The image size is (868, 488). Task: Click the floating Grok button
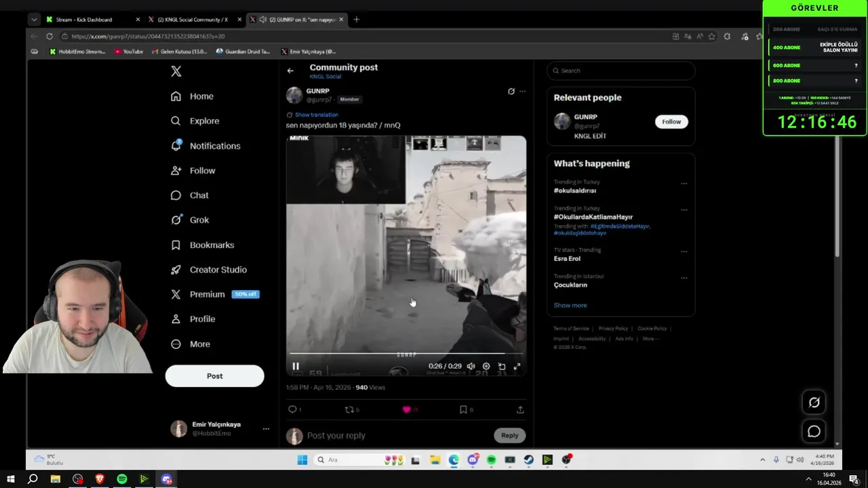[814, 403]
